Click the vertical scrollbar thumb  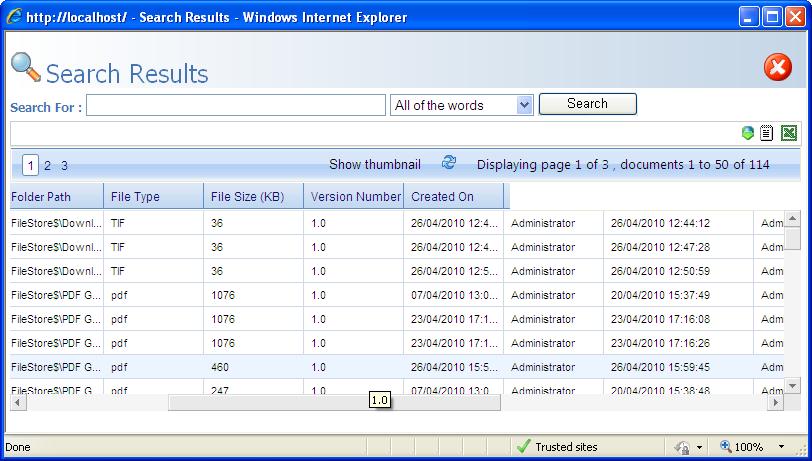tap(792, 239)
